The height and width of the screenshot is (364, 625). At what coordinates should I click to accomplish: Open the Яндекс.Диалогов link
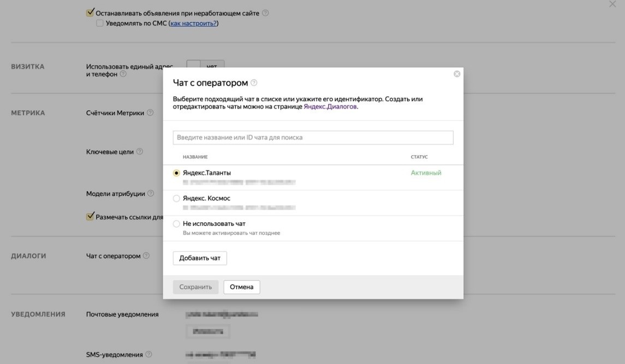click(x=330, y=106)
